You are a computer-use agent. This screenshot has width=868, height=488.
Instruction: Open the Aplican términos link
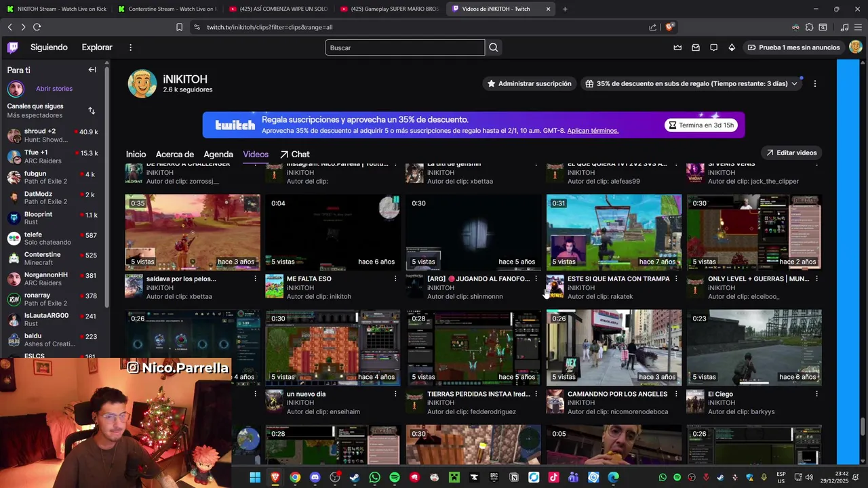(x=593, y=131)
